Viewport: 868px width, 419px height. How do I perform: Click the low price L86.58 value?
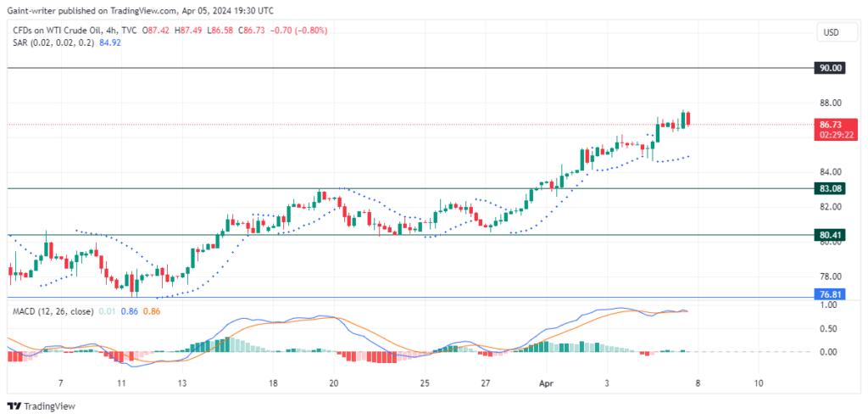click(221, 31)
